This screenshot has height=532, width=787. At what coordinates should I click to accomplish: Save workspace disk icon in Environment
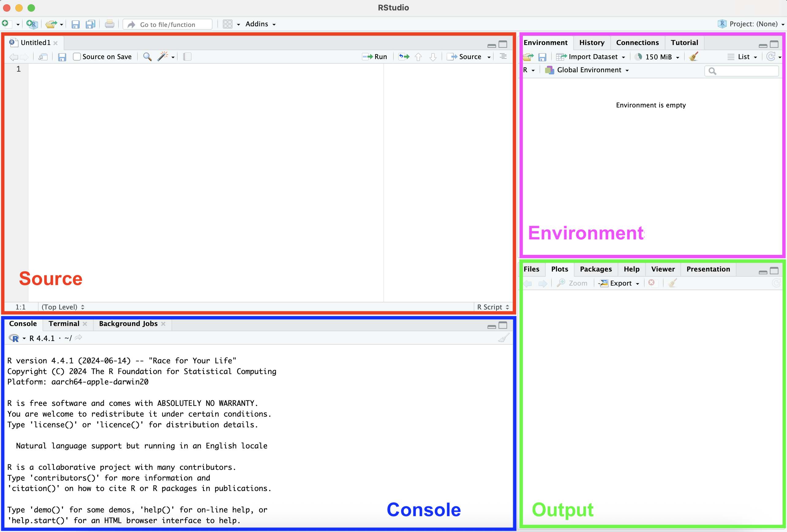[x=542, y=57]
